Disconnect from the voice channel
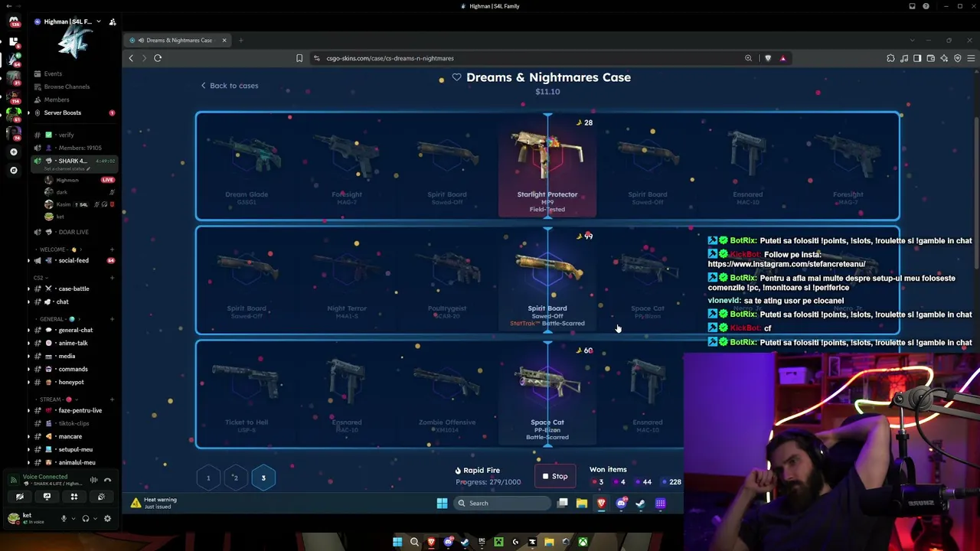Viewport: 980px width, 551px height. pos(107,480)
